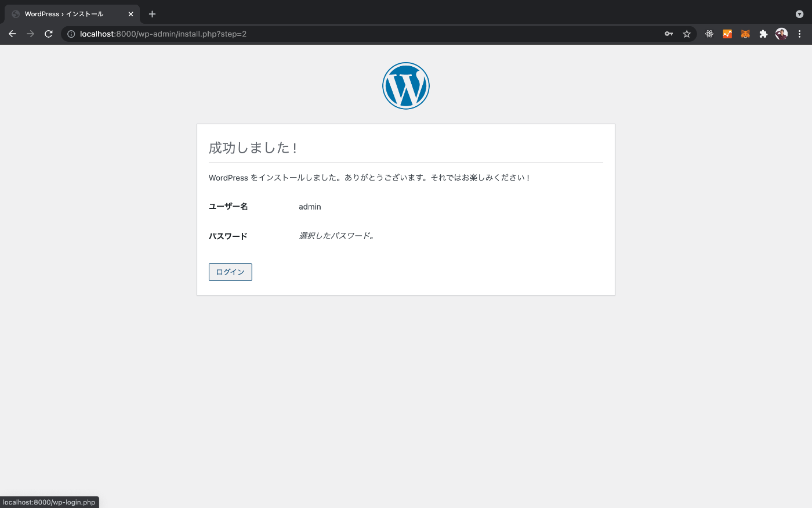This screenshot has height=508, width=812.
Task: Open the Extensions puzzle piece menu
Action: pyautogui.click(x=763, y=34)
